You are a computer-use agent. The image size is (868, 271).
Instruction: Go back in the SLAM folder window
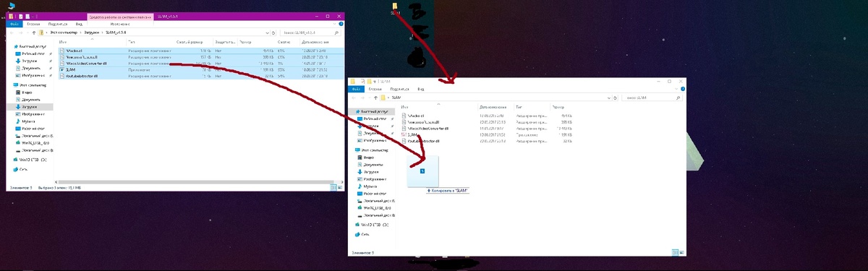click(354, 98)
